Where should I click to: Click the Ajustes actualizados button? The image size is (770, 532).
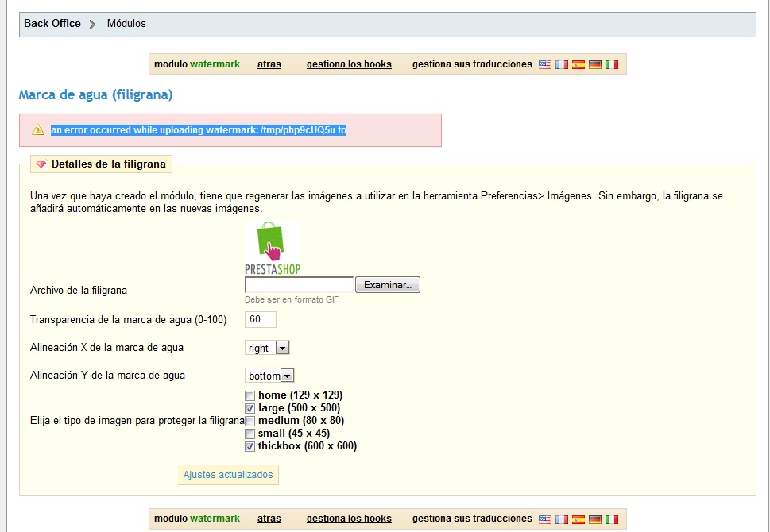coord(228,475)
